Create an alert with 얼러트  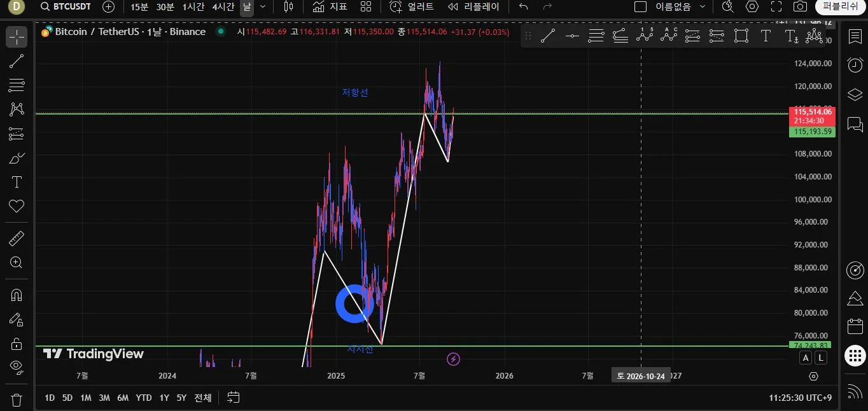[x=412, y=6]
